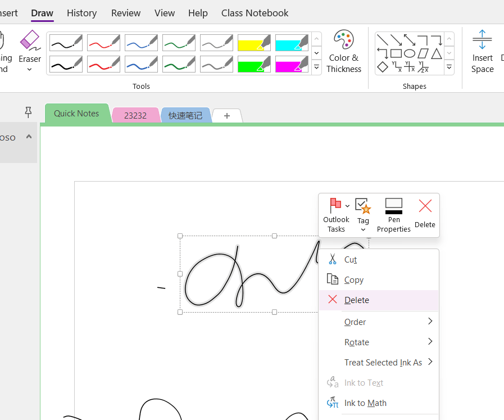504x420 pixels.
Task: Select the 23232 section tab
Action: 135,115
